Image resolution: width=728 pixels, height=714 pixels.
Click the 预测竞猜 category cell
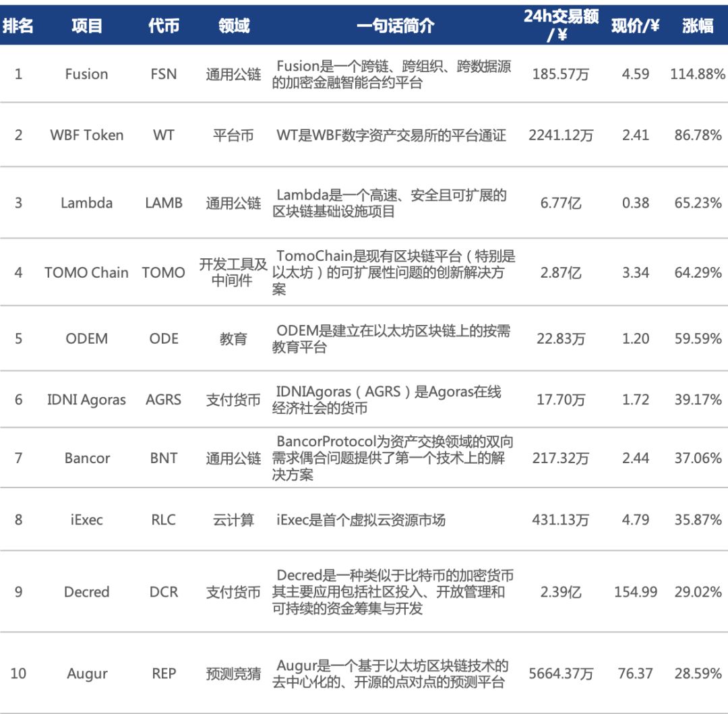click(x=233, y=674)
